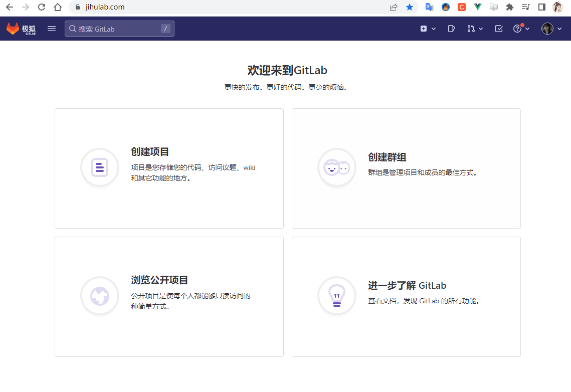Screen dimensions: 571x392
Task: Open the Google Translate extension
Action: tap(429, 7)
